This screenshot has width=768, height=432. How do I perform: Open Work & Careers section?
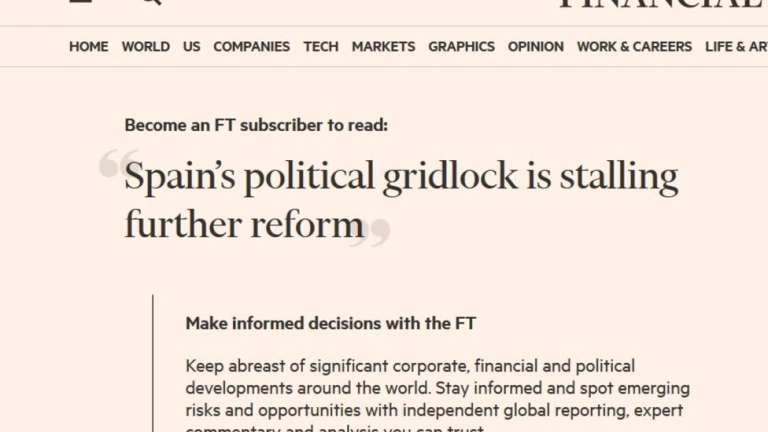coord(634,46)
